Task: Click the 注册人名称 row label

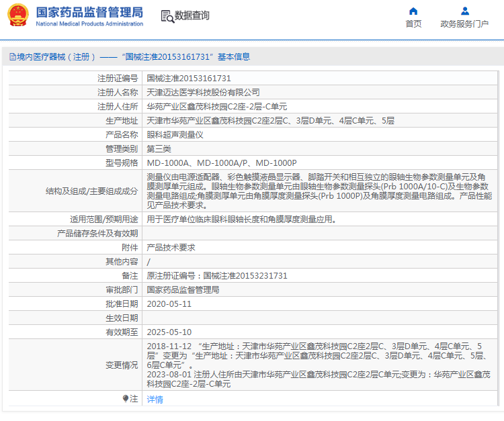Action: click(118, 93)
